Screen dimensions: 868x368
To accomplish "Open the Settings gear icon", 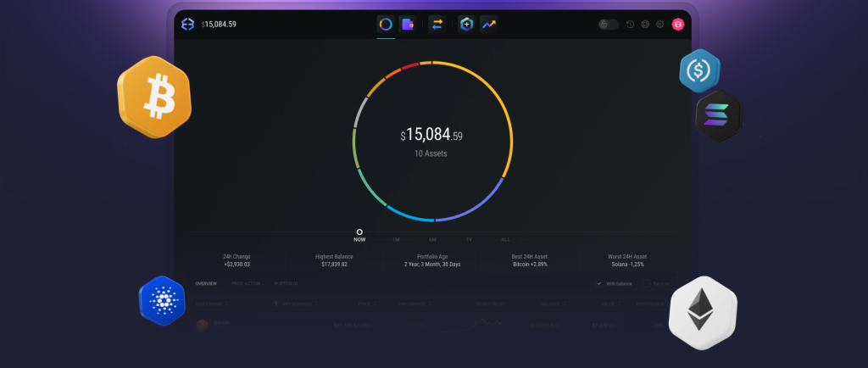I will (x=659, y=25).
